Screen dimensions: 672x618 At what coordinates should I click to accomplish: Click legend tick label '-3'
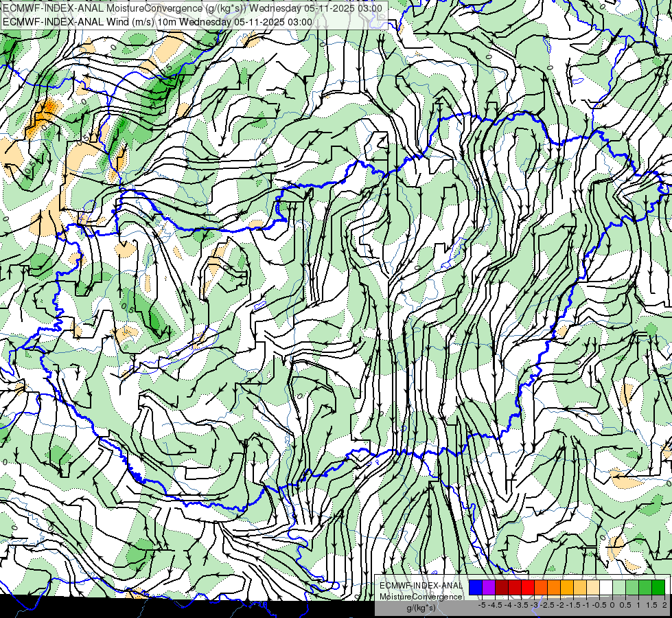click(534, 605)
